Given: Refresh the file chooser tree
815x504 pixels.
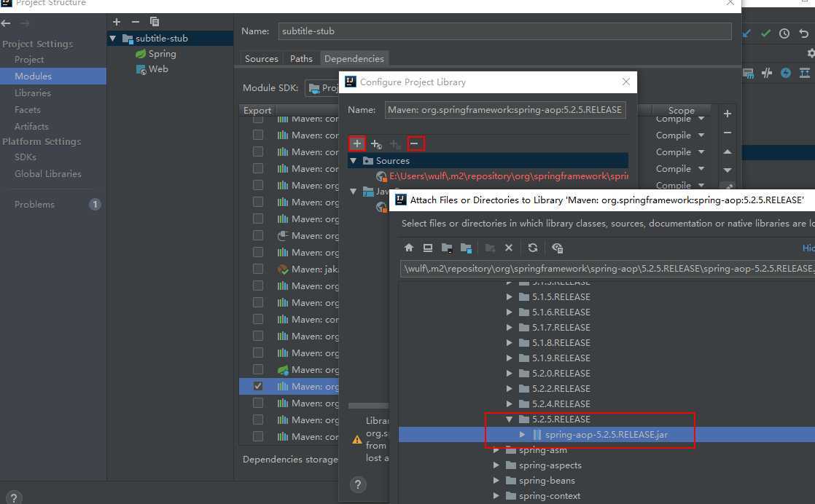Looking at the screenshot, I should 533,248.
